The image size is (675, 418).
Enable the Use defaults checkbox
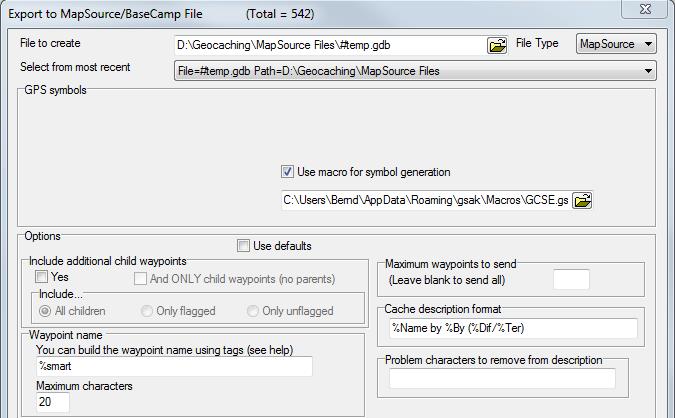click(x=243, y=246)
